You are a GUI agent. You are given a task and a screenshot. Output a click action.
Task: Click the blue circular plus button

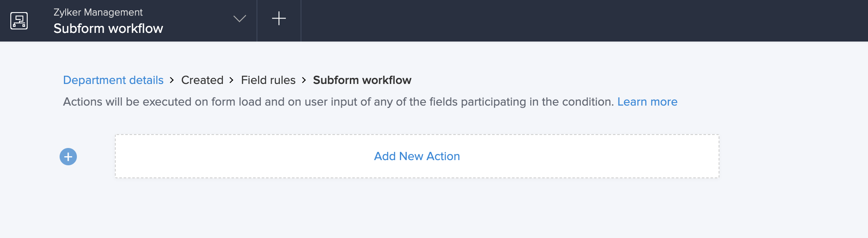click(68, 157)
